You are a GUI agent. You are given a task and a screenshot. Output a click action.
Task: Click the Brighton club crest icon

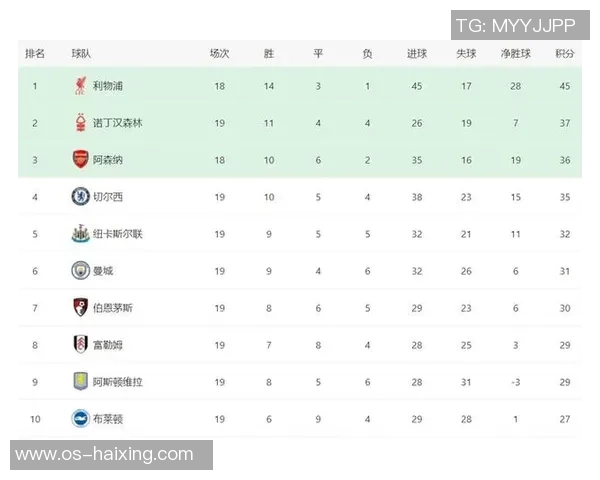[80, 419]
